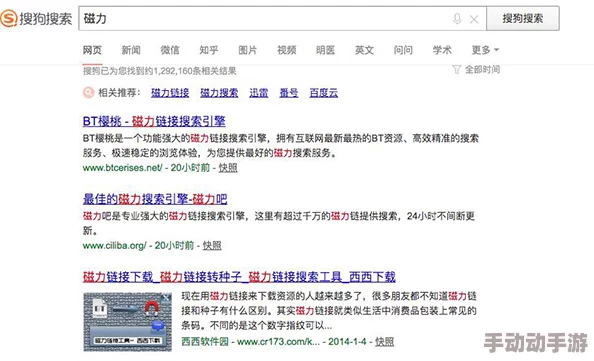594x361 pixels.
Task: Open the 微信 search tab
Action: 170,50
